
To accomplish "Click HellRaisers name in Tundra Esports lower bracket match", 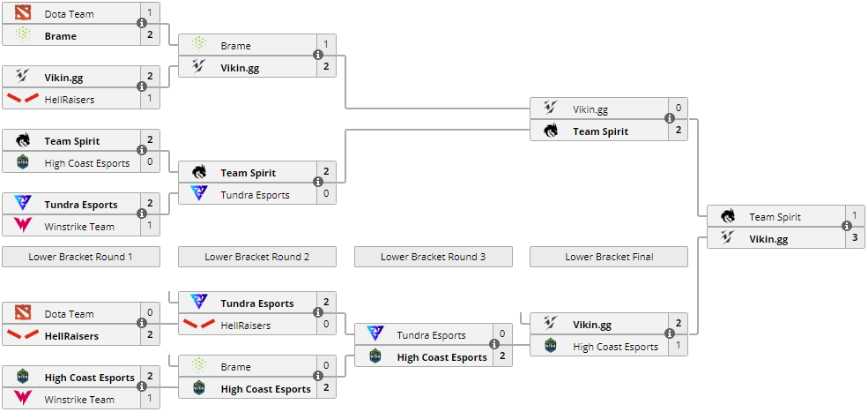I will click(x=246, y=326).
